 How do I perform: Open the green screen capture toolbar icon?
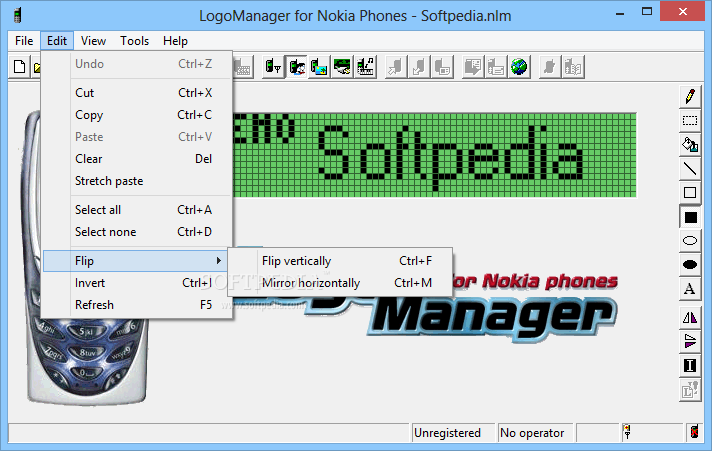click(342, 67)
